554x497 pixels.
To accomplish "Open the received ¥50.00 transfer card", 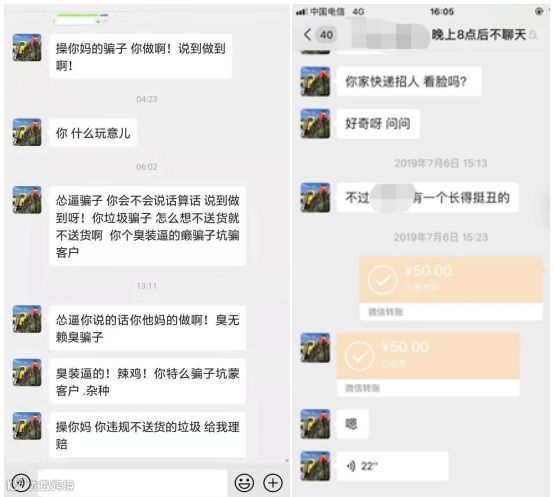I will point(428,364).
